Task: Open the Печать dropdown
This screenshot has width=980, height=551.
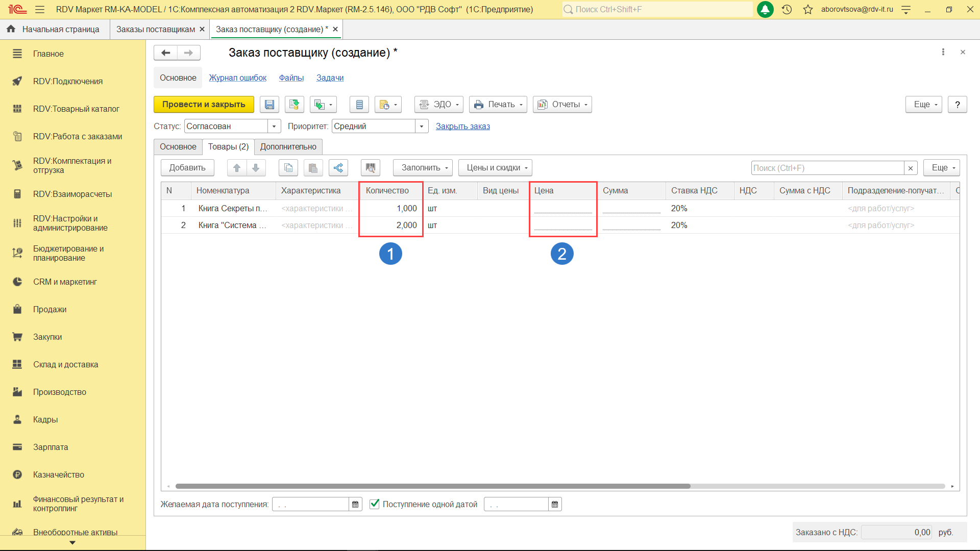Action: (498, 105)
